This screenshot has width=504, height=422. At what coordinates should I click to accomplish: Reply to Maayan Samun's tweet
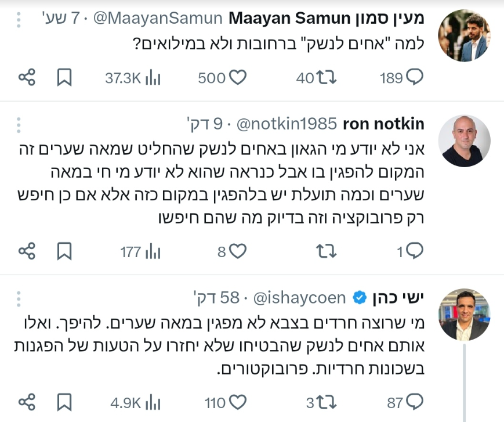415,78
